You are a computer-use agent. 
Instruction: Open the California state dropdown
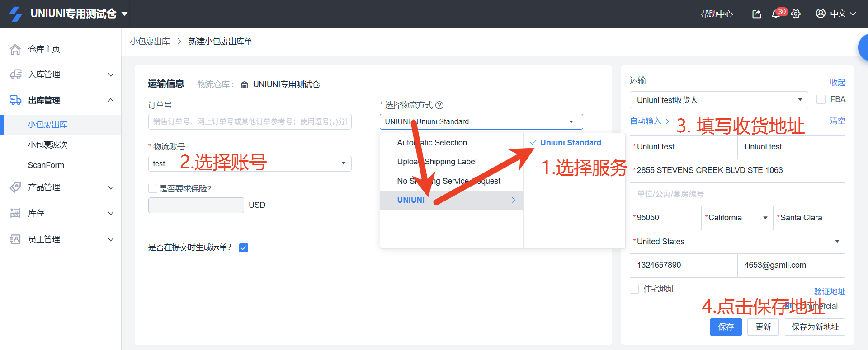pyautogui.click(x=737, y=218)
